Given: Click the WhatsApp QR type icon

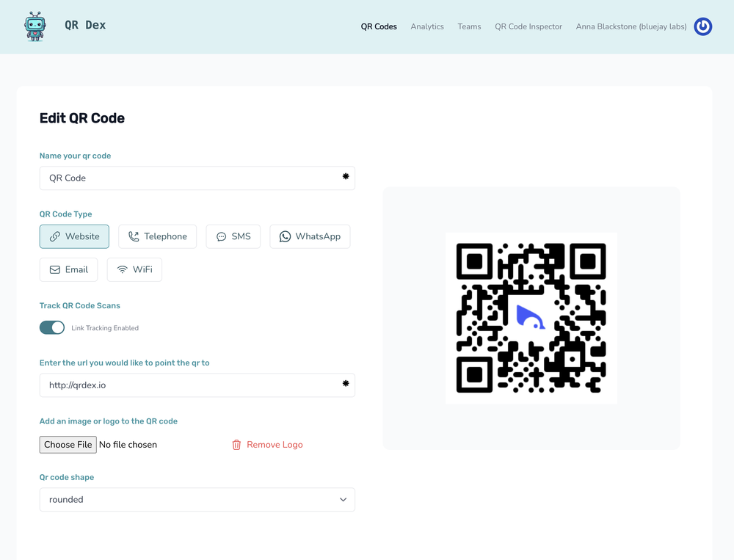Looking at the screenshot, I should (286, 236).
